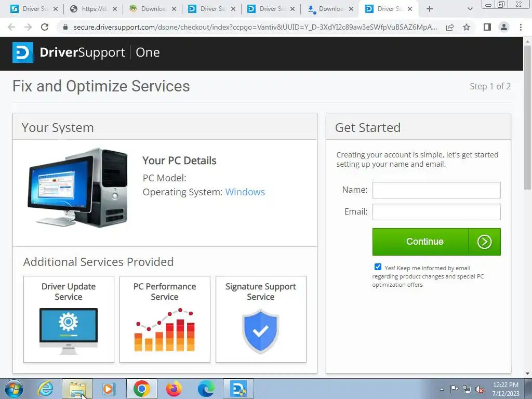Click the address bar URL

click(255, 27)
